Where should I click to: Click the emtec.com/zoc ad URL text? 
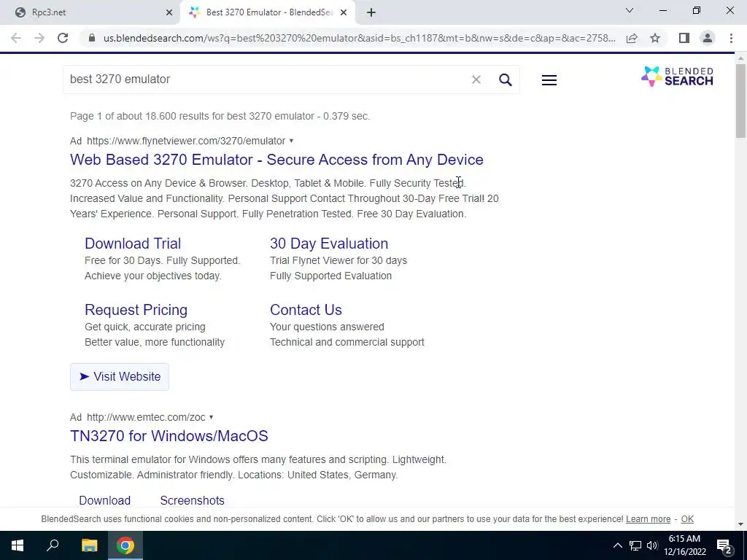pos(146,417)
